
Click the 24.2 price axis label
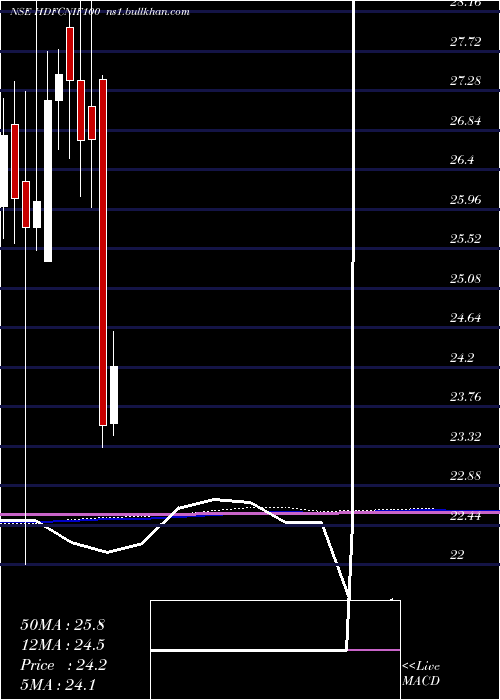462,357
